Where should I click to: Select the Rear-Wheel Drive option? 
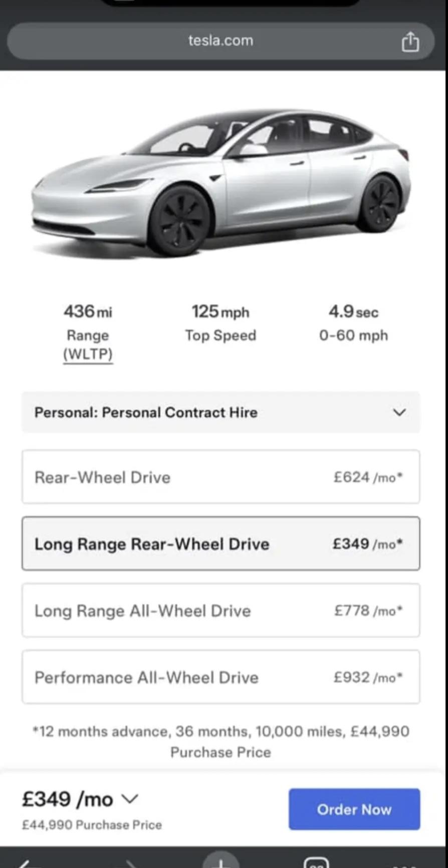(220, 477)
